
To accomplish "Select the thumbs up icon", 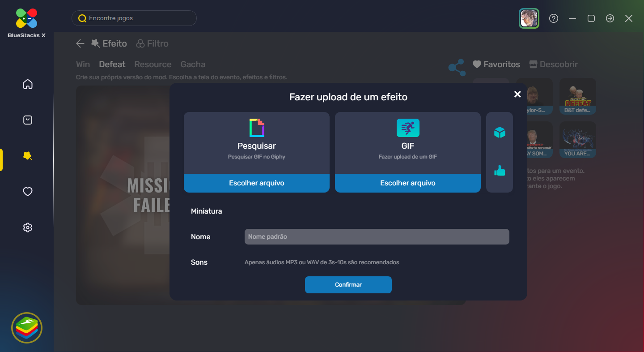I will tap(500, 171).
